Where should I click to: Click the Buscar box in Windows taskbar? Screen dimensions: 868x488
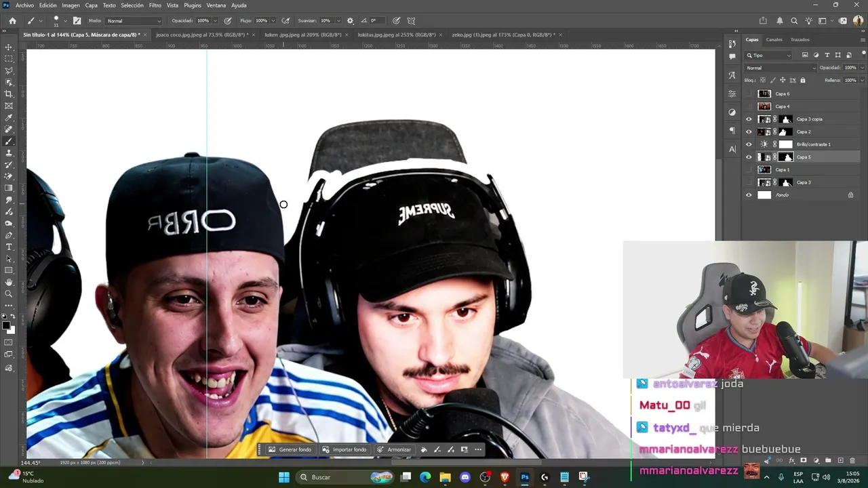pyautogui.click(x=344, y=477)
